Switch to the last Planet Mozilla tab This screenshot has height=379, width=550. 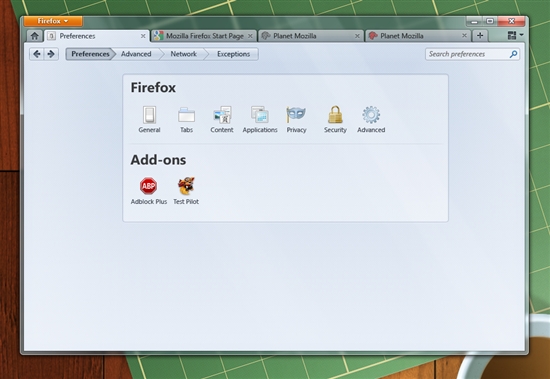pos(418,36)
